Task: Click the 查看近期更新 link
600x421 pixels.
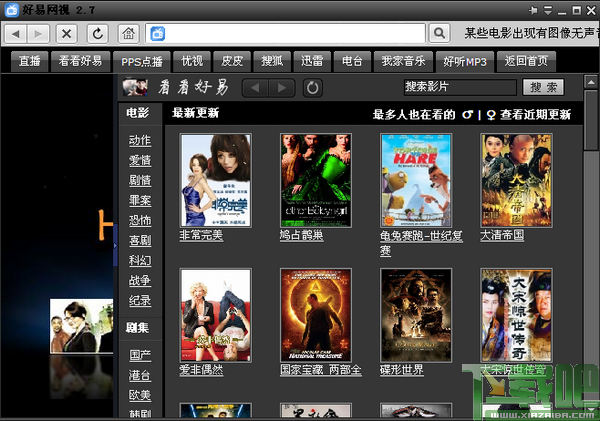Action: (x=536, y=114)
